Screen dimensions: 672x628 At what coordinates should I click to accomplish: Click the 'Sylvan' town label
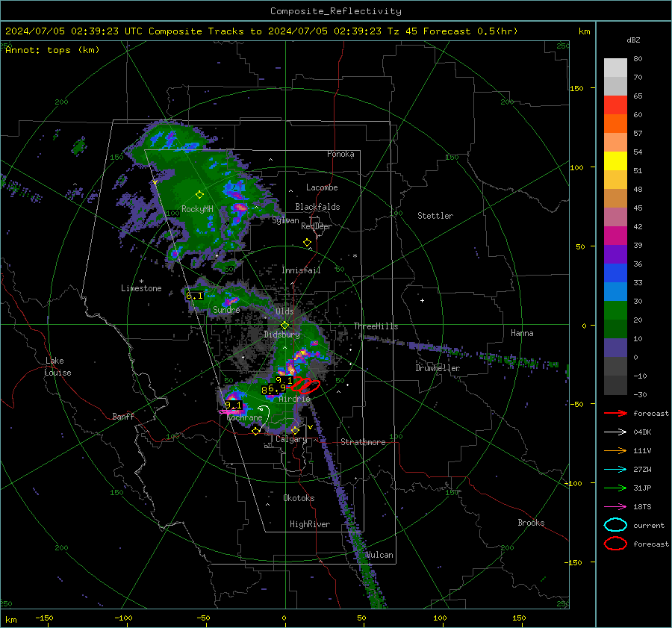tap(285, 220)
